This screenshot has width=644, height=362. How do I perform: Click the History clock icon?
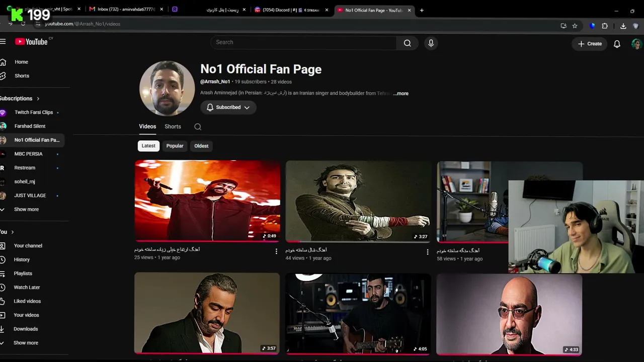click(3, 259)
